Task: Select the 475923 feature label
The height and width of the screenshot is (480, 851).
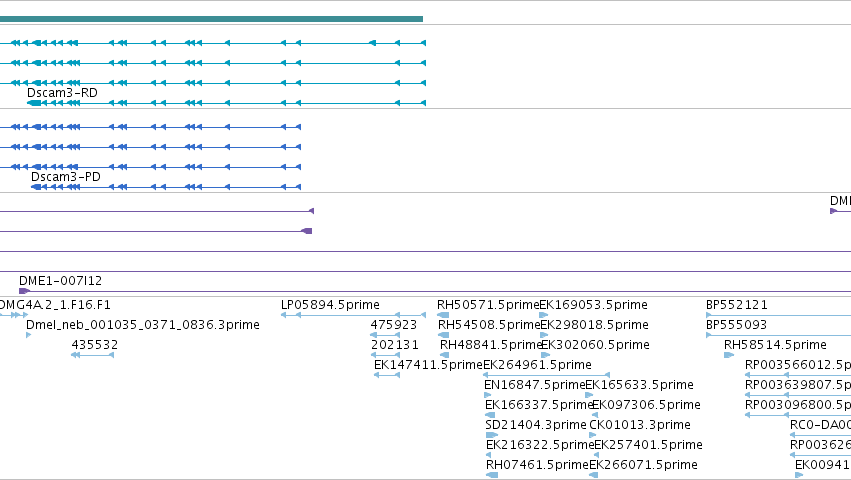Action: 393,325
